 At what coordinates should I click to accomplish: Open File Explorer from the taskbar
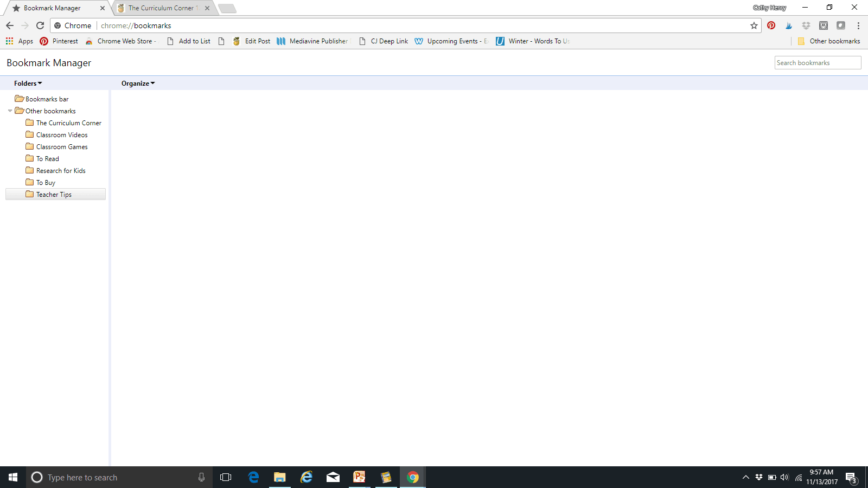280,477
